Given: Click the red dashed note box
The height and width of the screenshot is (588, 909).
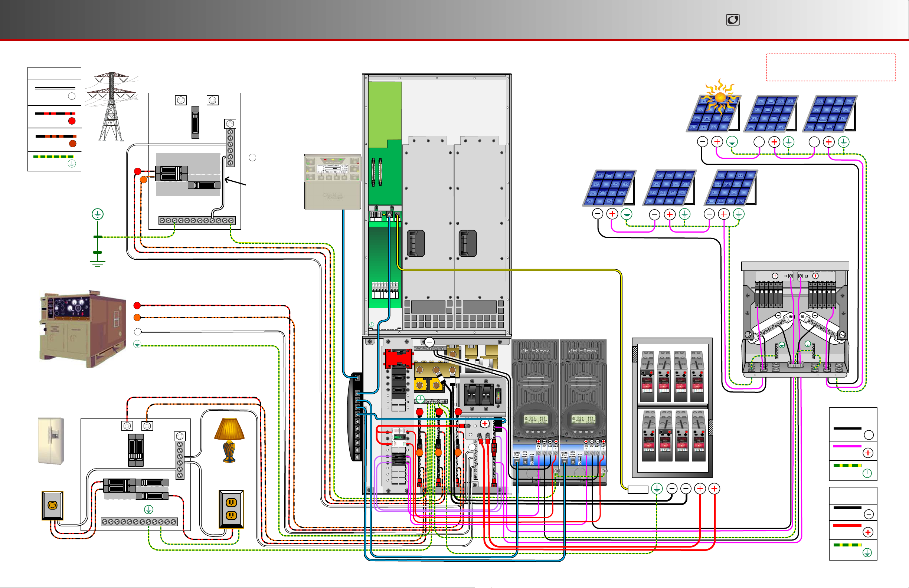Looking at the screenshot, I should point(830,68).
